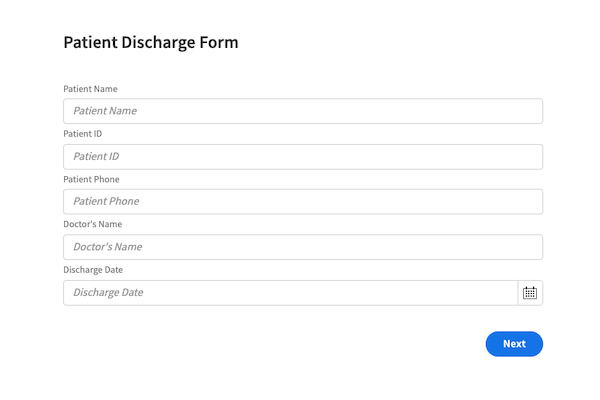Show the date picker via calendar icon
The image size is (600, 400).
530,293
